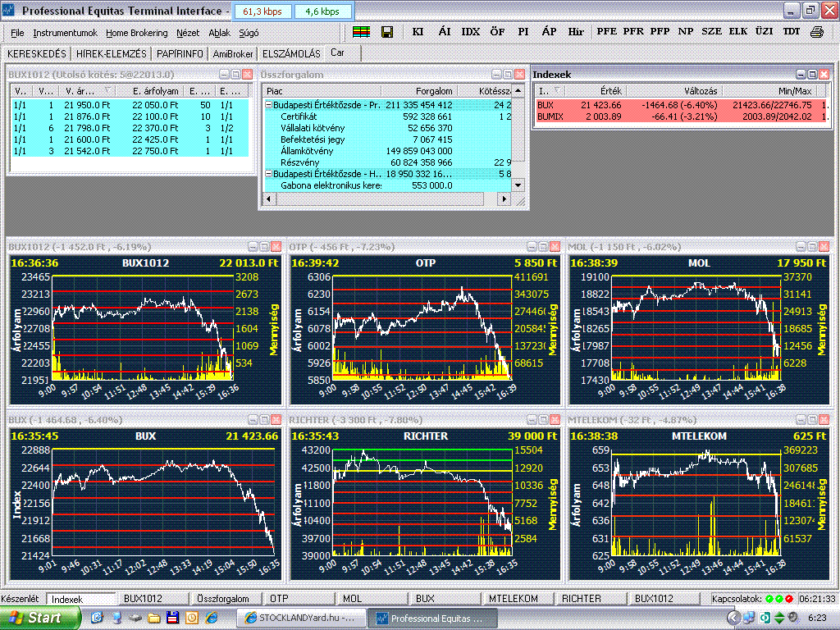Select order book row 21 950.0 Ft
Screen dimensions: 840x630
click(130, 105)
